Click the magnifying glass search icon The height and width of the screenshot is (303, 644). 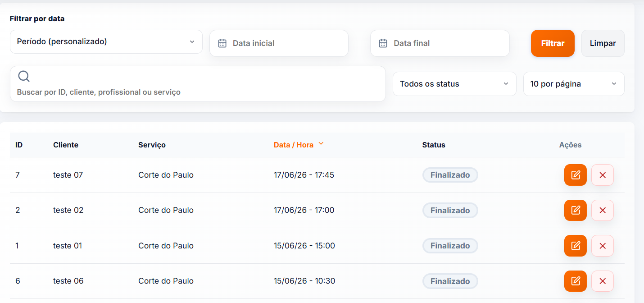(x=24, y=76)
